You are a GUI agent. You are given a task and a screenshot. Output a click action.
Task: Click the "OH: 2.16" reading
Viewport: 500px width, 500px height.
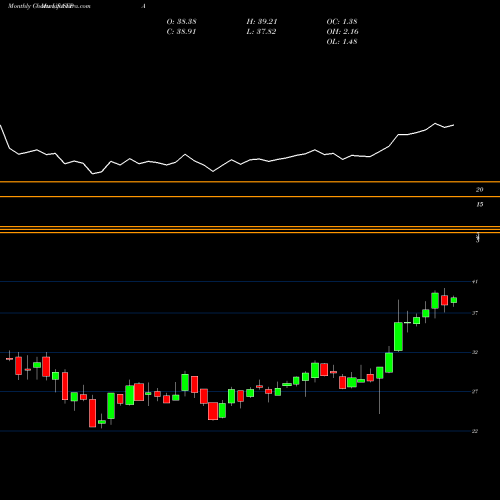click(x=342, y=32)
